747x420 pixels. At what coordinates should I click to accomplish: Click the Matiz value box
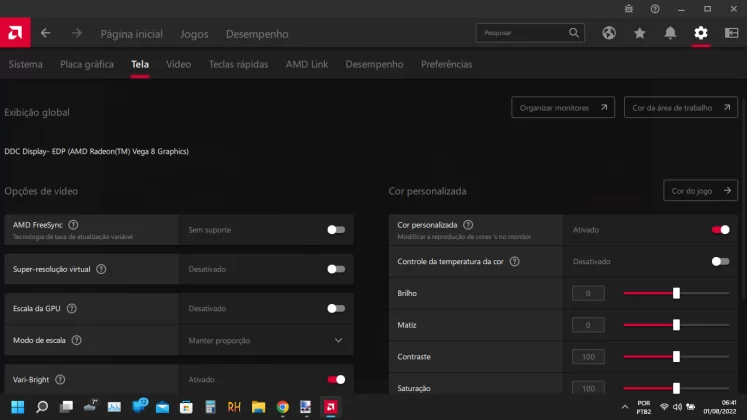(588, 325)
